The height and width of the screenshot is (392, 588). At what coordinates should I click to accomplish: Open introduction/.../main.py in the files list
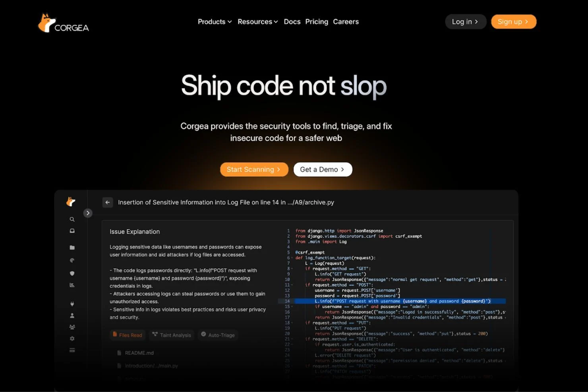tap(147, 366)
